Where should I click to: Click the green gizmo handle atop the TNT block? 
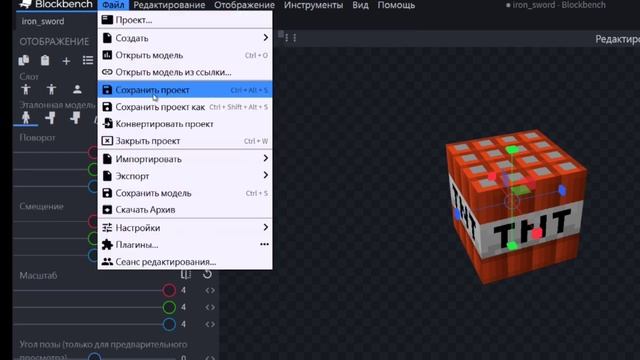click(512, 150)
